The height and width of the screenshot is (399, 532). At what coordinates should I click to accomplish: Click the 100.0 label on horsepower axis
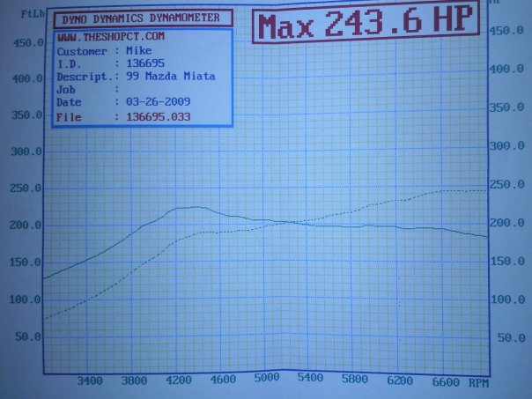click(508, 299)
